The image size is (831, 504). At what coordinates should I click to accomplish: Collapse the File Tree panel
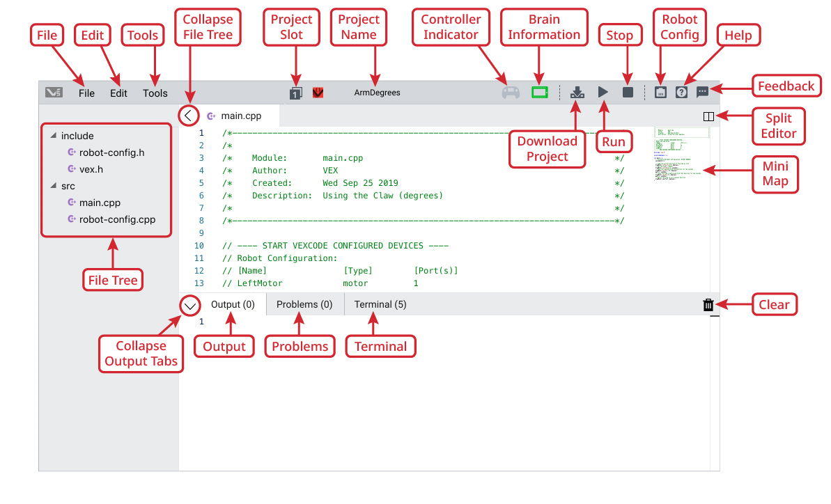(188, 115)
